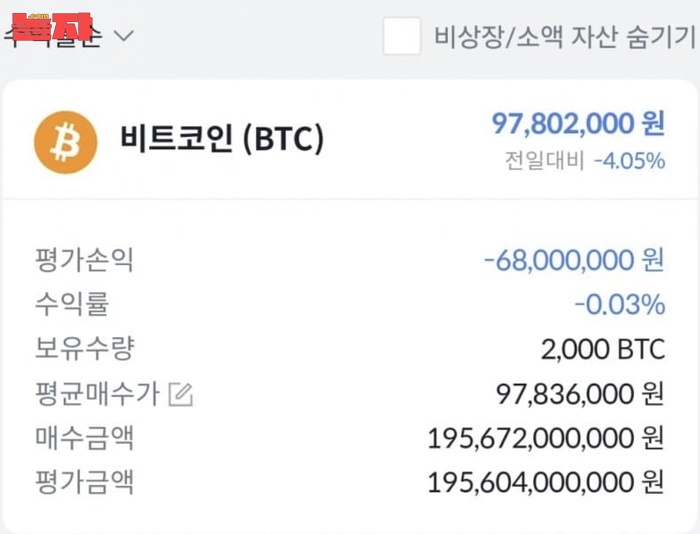
Task: Select the -68,000,000 원 profit/loss value
Action: [x=574, y=260]
